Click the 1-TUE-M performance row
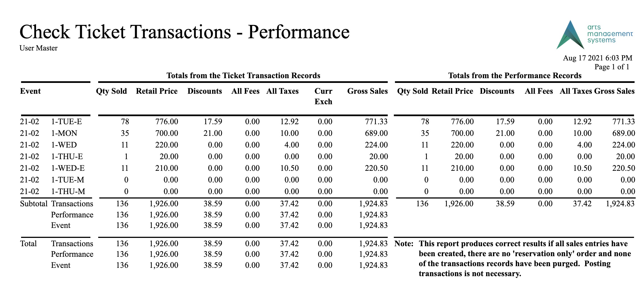Viewport: 644px width, 300px height. [327, 180]
